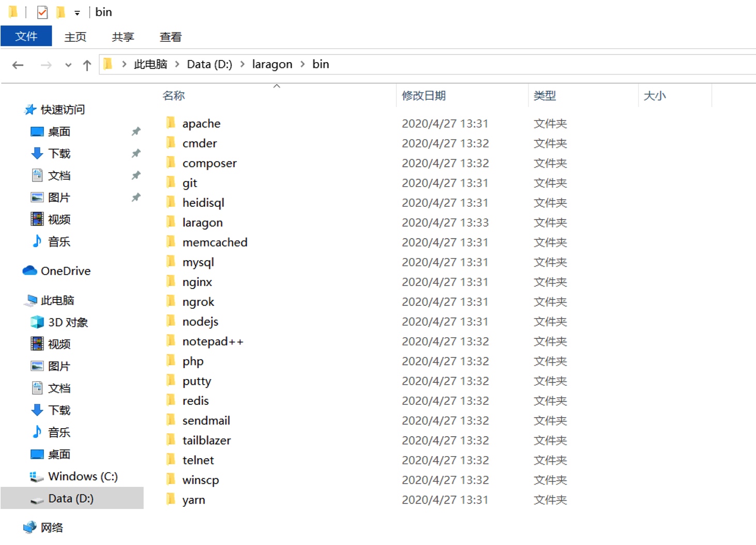Viewport: 756px width, 545px height.
Task: Click the git folder icon
Action: 171,182
